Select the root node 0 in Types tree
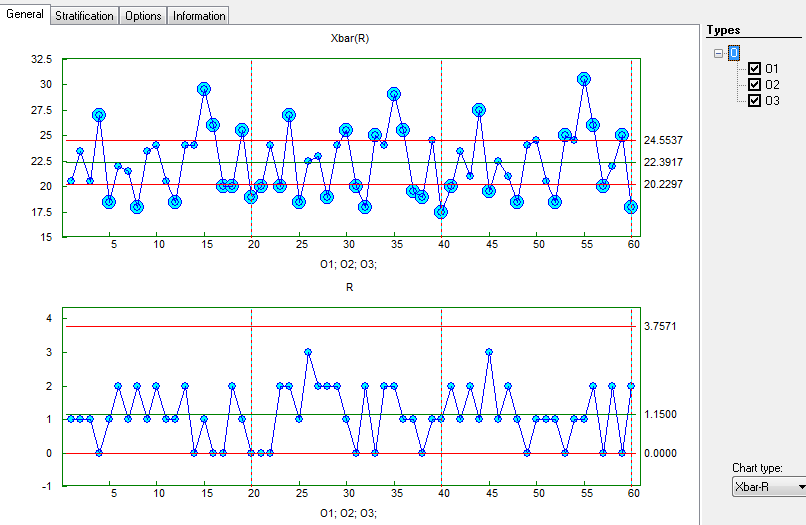This screenshot has height=525, width=806. click(735, 53)
